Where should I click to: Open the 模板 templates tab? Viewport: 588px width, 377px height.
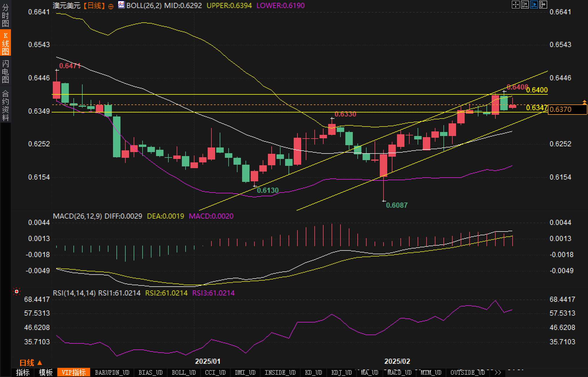(x=46, y=373)
